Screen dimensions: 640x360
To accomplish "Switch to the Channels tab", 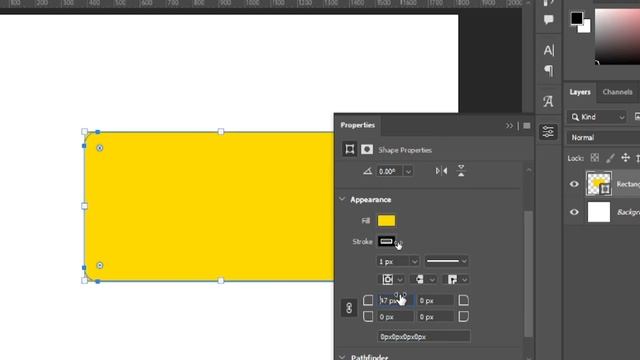I will pyautogui.click(x=617, y=92).
